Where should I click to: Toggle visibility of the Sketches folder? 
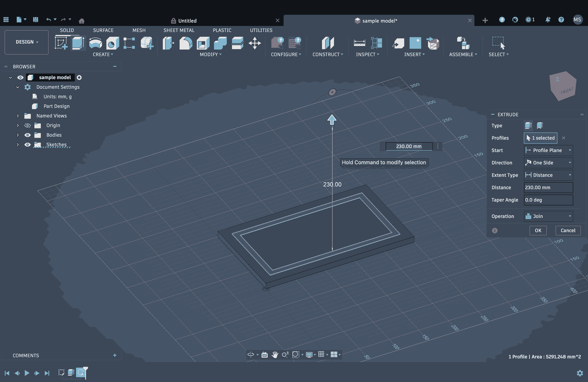coord(27,145)
